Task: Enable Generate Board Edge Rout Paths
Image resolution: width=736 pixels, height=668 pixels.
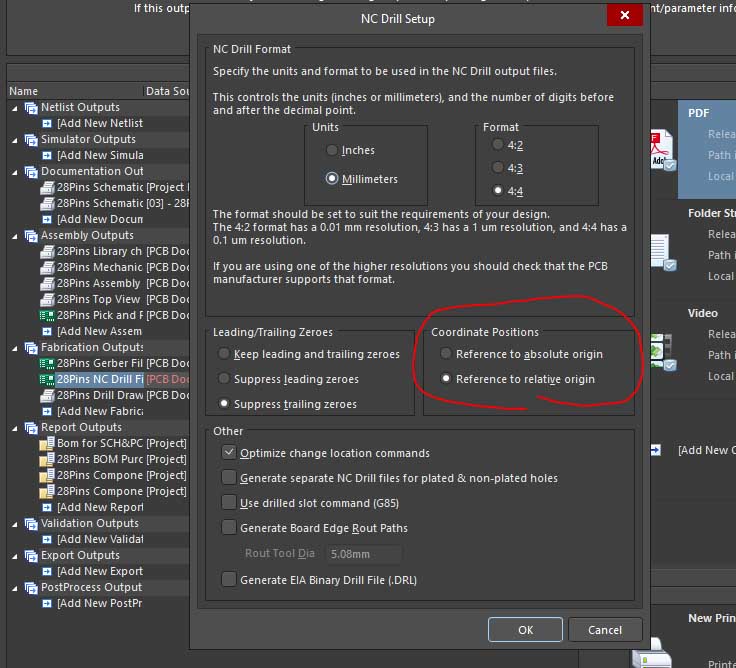Action: [230, 528]
